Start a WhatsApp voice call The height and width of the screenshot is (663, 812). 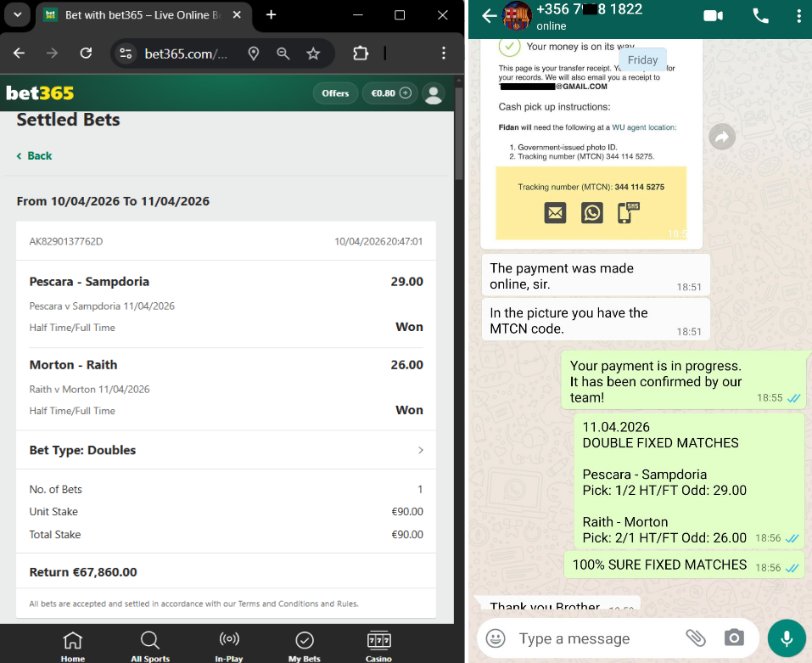click(760, 16)
